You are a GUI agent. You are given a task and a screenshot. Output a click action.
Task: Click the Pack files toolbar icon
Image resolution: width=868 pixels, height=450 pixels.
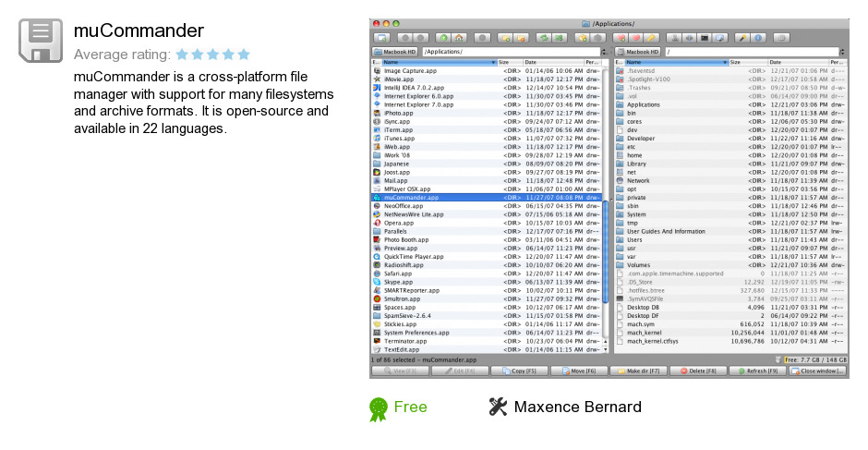pos(583,38)
